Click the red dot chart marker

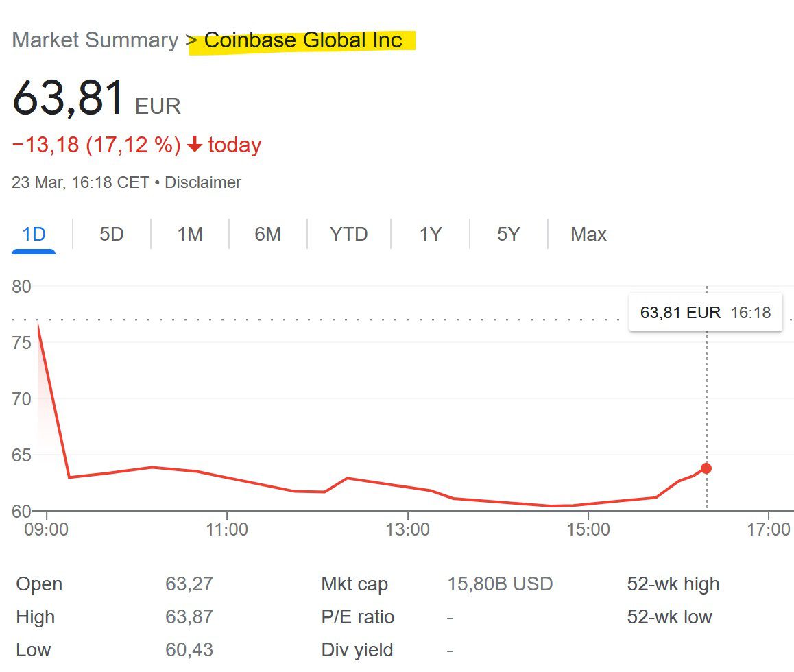(706, 468)
